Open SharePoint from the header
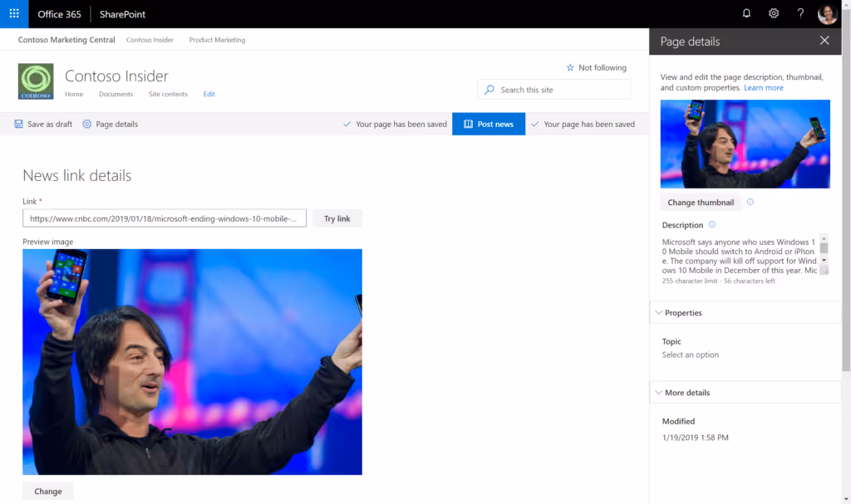This screenshot has width=851, height=504. 122,14
